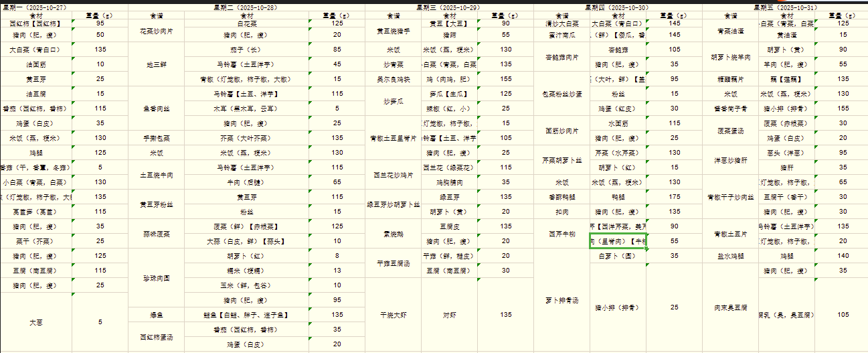868x353 pixels.
Task: Click the 包菜粉丝炒蛋 recipe cell
Action: [x=561, y=93]
